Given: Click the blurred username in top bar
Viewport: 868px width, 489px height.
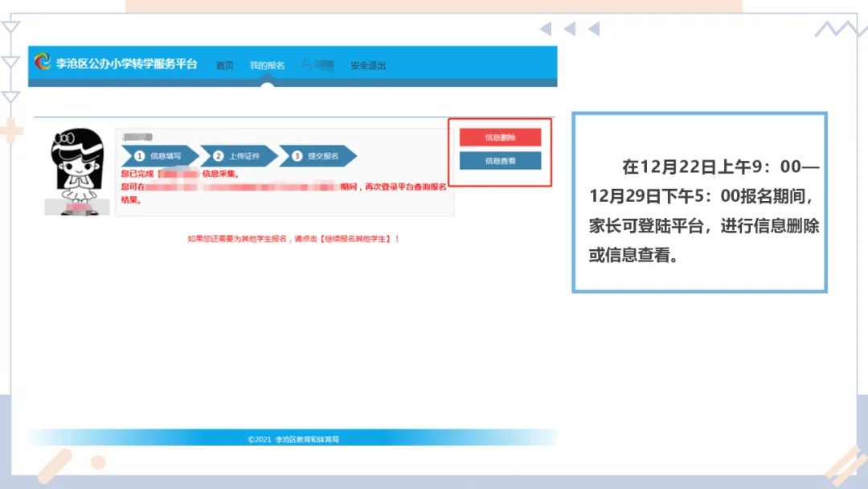Looking at the screenshot, I should pos(323,65).
